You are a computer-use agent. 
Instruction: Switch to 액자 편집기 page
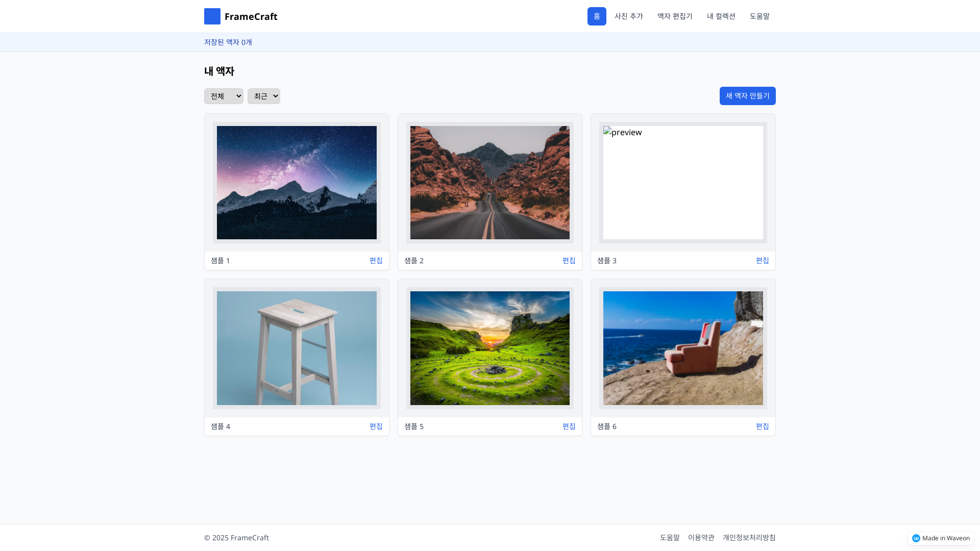[674, 16]
